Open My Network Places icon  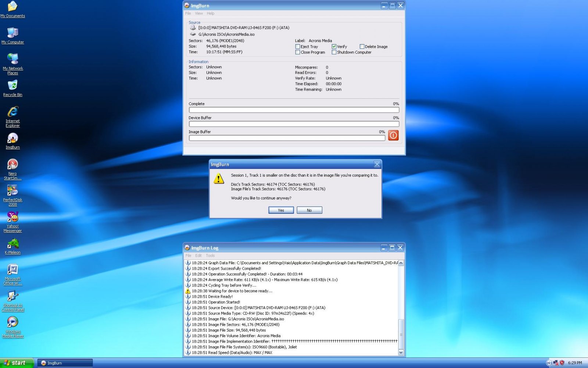pos(12,64)
